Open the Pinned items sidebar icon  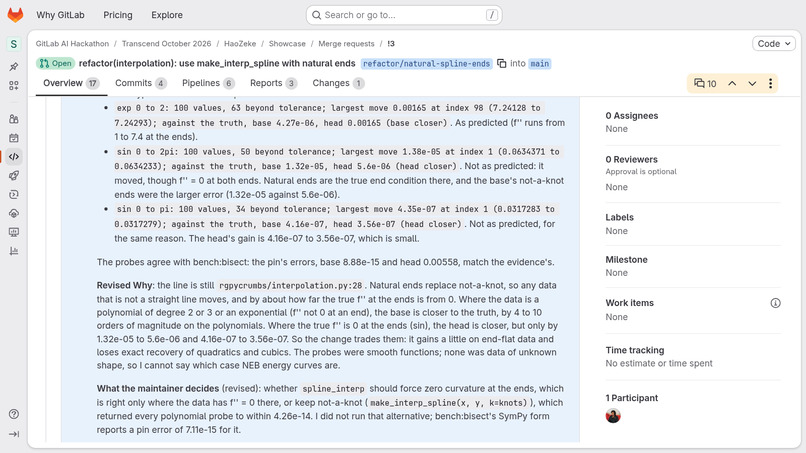[x=14, y=66]
